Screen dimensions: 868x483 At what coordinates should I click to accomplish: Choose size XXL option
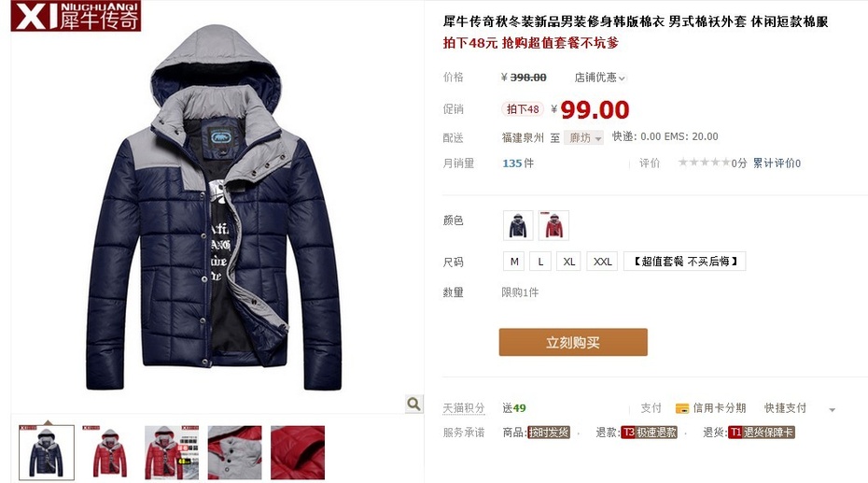[602, 262]
